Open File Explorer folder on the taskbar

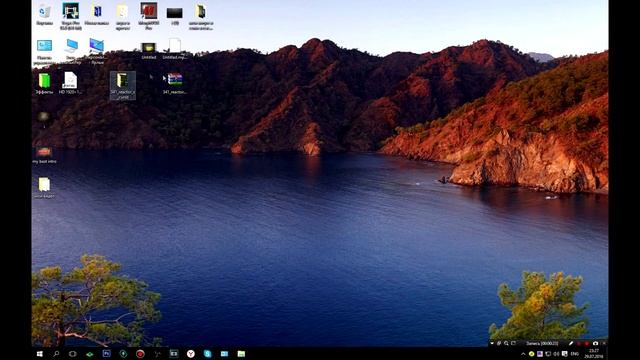tap(241, 354)
